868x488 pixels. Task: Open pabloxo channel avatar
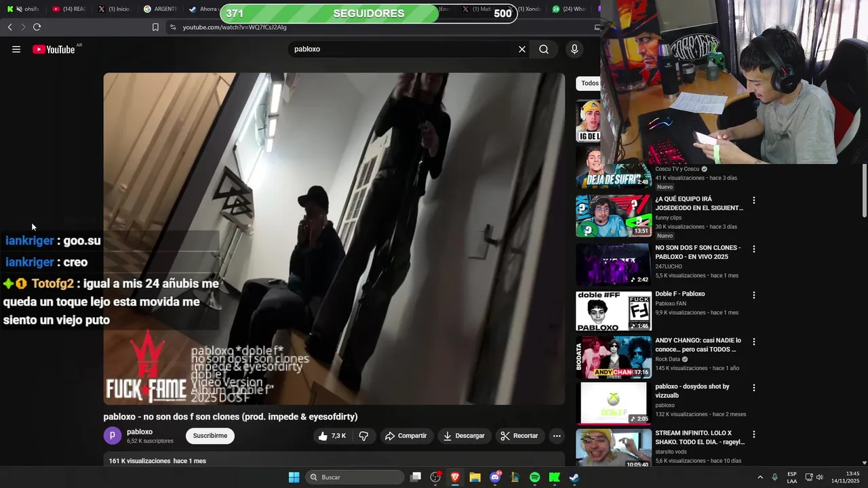pyautogui.click(x=112, y=436)
